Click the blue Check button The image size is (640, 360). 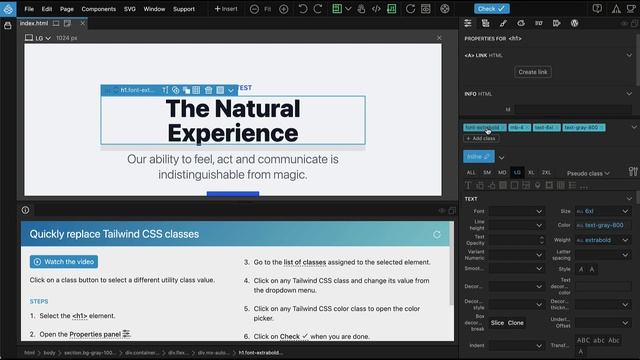point(491,9)
